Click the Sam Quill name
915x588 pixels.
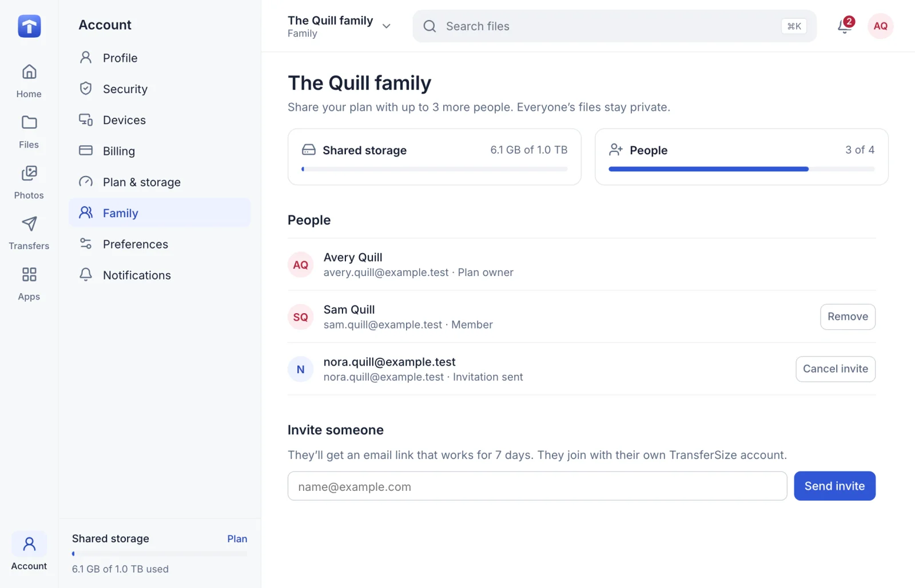coord(349,310)
